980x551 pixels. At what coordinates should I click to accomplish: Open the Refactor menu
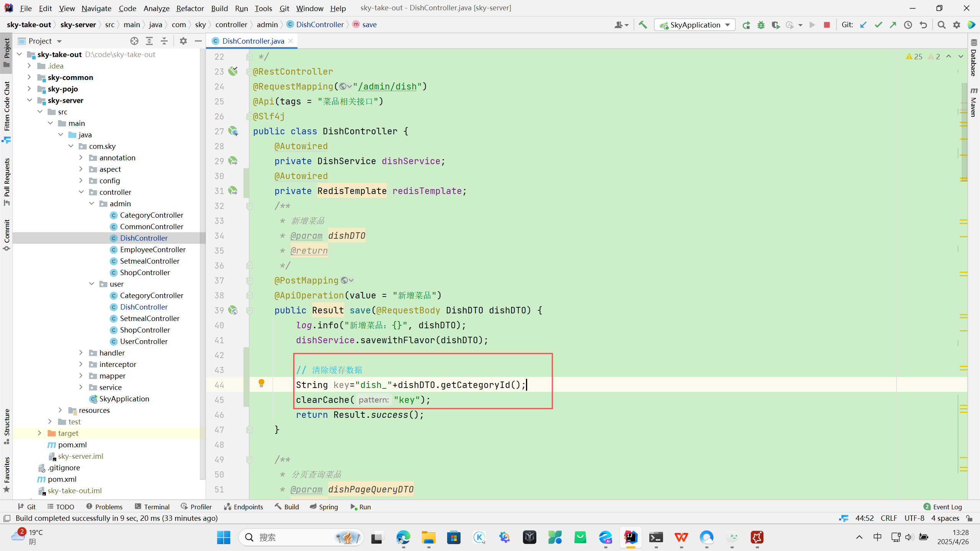(x=190, y=8)
